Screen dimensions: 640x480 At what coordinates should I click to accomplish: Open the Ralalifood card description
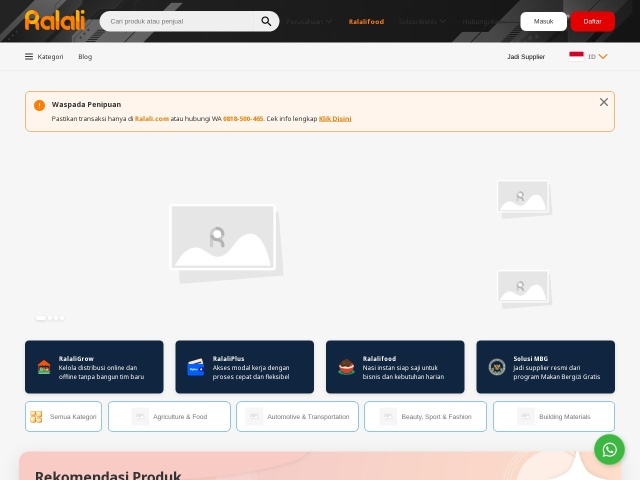click(403, 372)
